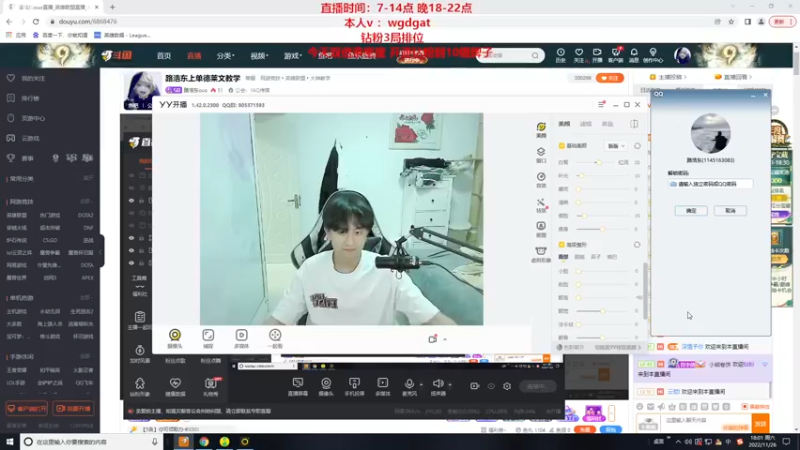800x450 pixels.
Task: Switch to the 美颜 tab in beauty panel
Action: tap(564, 124)
